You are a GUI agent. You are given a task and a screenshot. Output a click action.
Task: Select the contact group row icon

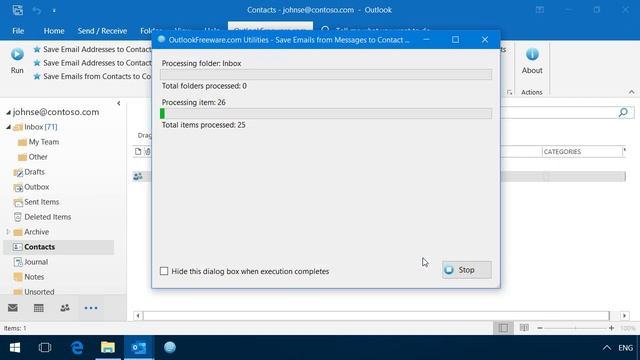[x=138, y=176]
